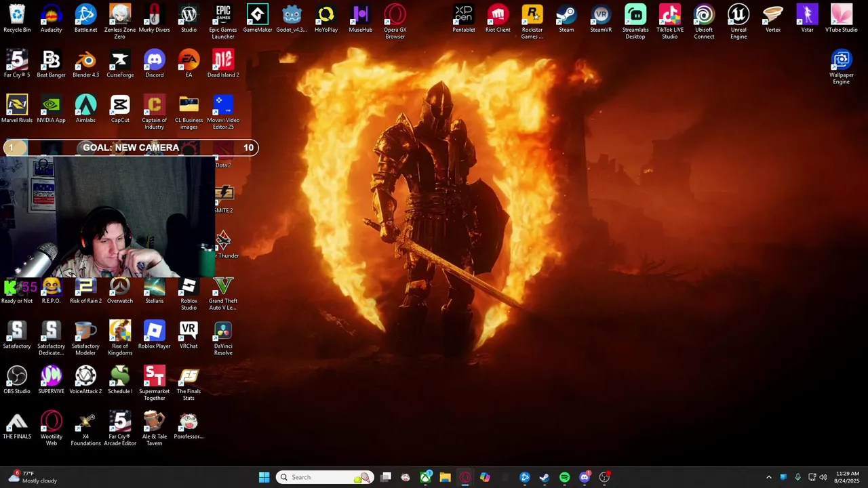The image size is (868, 488).
Task: Click the CapCut desktop icon
Action: coord(120,109)
